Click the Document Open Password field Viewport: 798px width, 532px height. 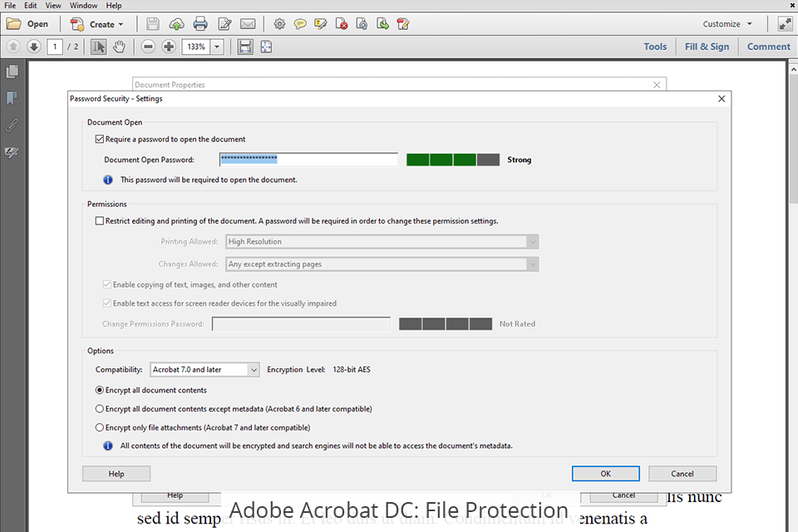point(308,160)
